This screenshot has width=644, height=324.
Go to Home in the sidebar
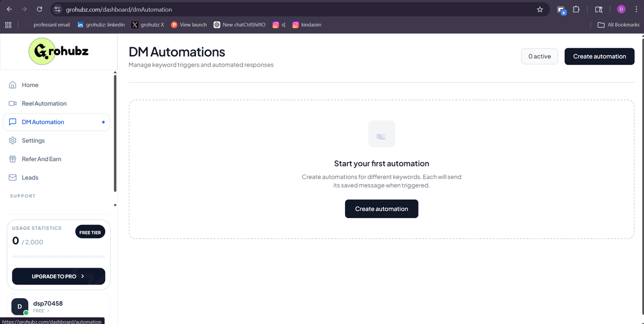pyautogui.click(x=56, y=85)
